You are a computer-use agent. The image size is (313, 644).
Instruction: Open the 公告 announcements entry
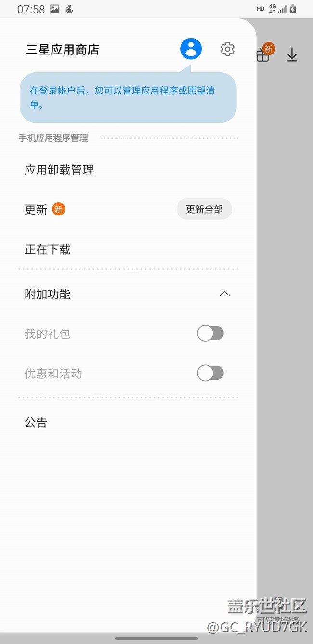[36, 423]
